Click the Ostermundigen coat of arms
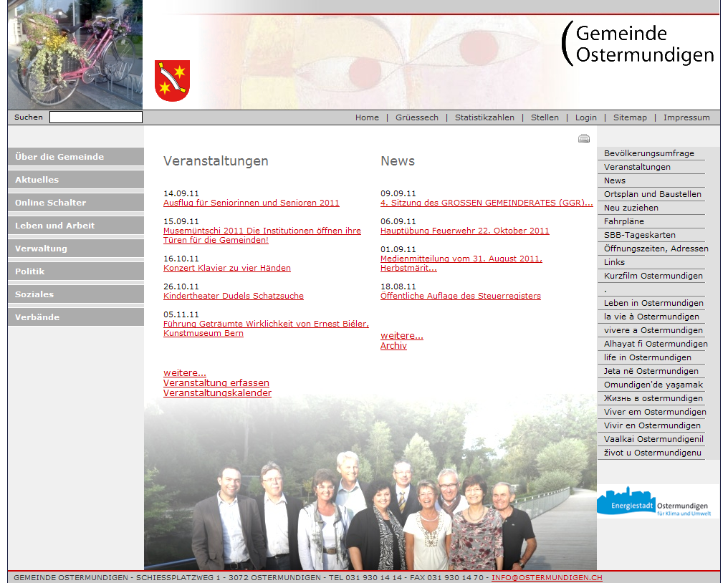Viewport: 728px width, 583px height. pyautogui.click(x=172, y=80)
